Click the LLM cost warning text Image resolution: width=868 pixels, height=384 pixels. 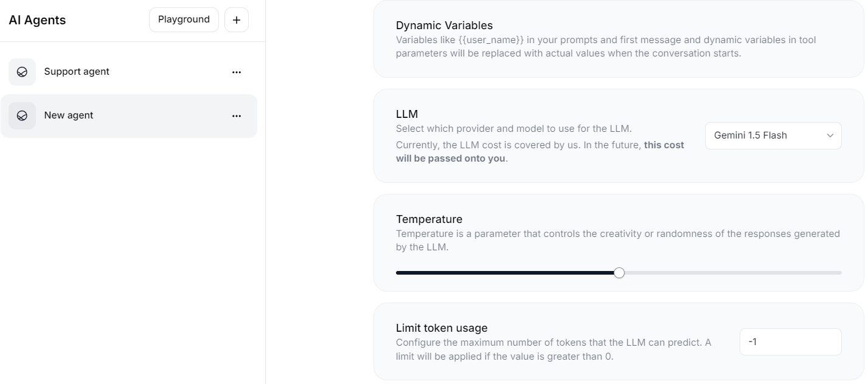540,151
